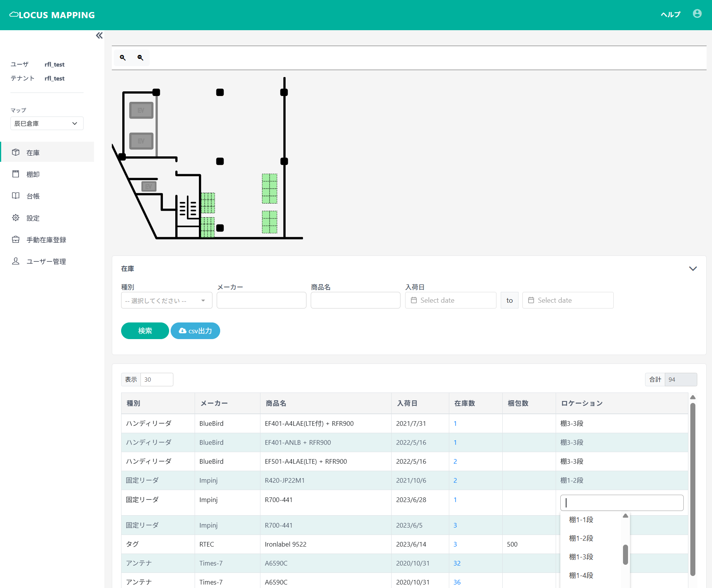The width and height of the screenshot is (712, 588).
Task: Click the zoom out magnifier icon
Action: click(140, 58)
